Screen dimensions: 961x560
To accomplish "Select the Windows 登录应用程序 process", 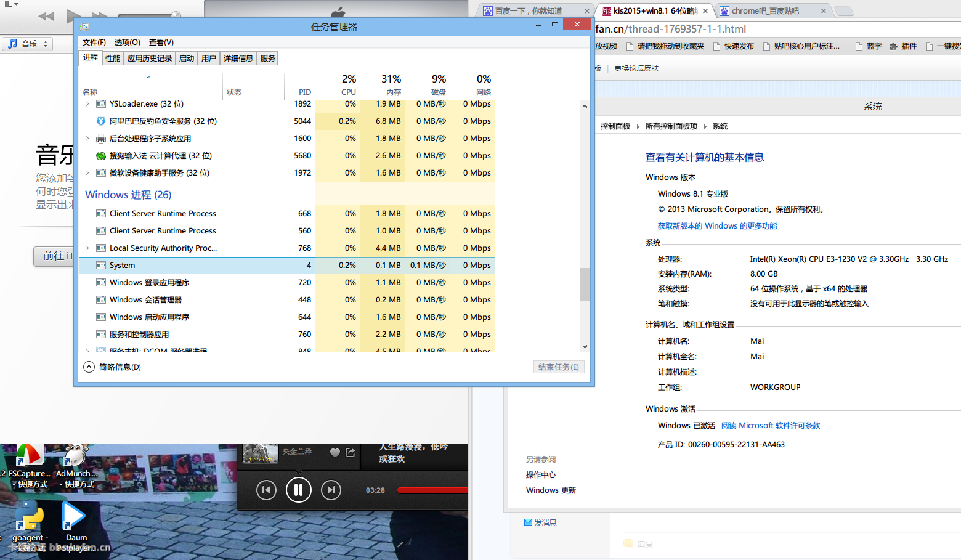I will click(x=149, y=283).
